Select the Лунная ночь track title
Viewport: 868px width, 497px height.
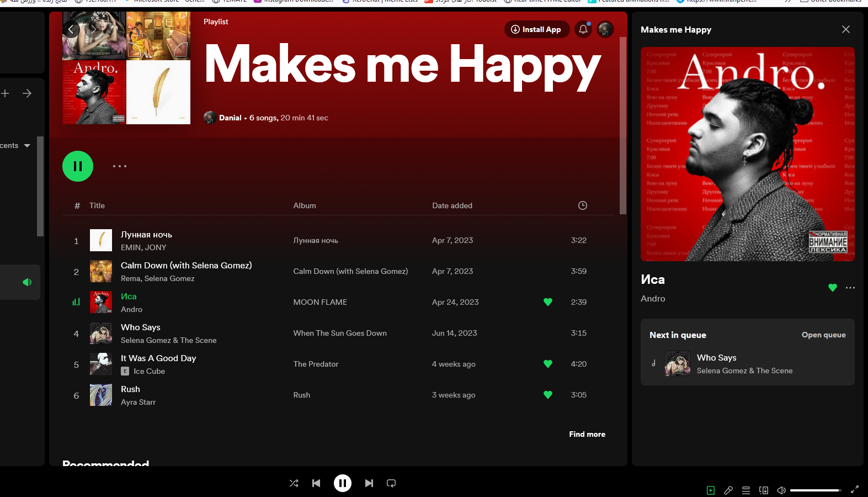(146, 235)
